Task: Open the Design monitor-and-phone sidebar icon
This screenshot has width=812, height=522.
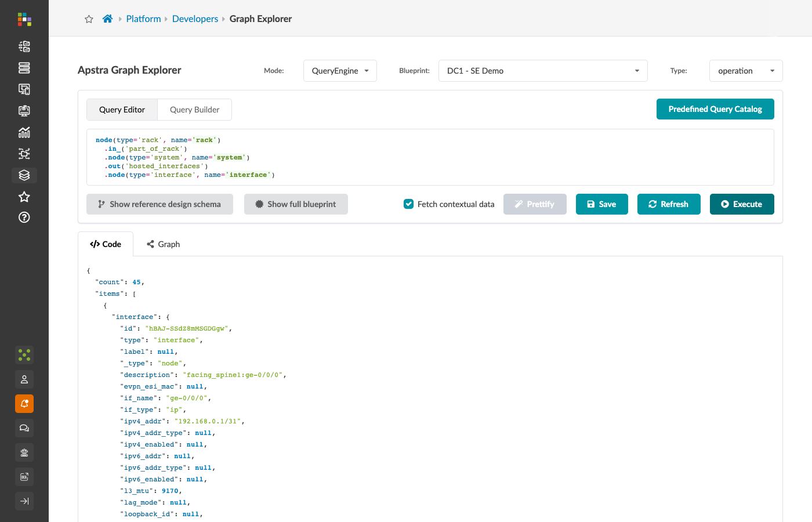Action: click(24, 89)
